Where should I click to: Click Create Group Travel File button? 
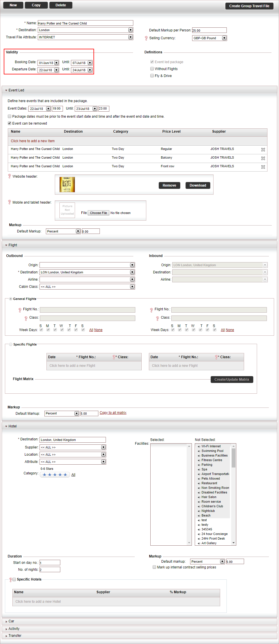(249, 6)
